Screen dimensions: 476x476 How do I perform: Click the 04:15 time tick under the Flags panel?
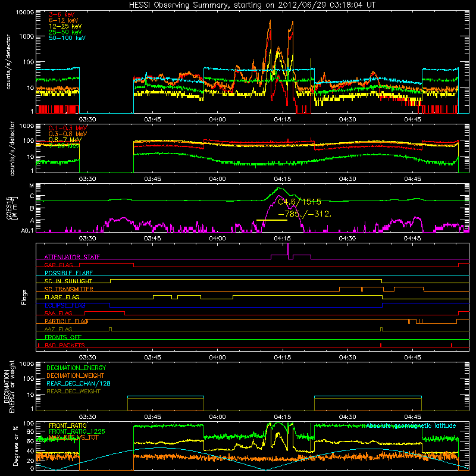282,358
